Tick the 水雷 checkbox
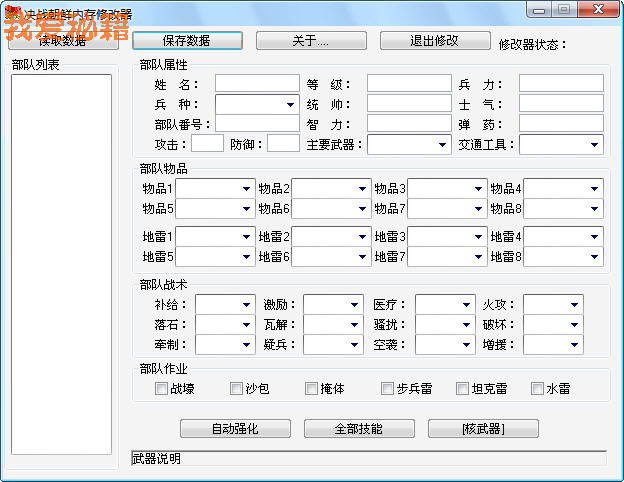Viewport: 624px width, 482px height. [x=538, y=388]
